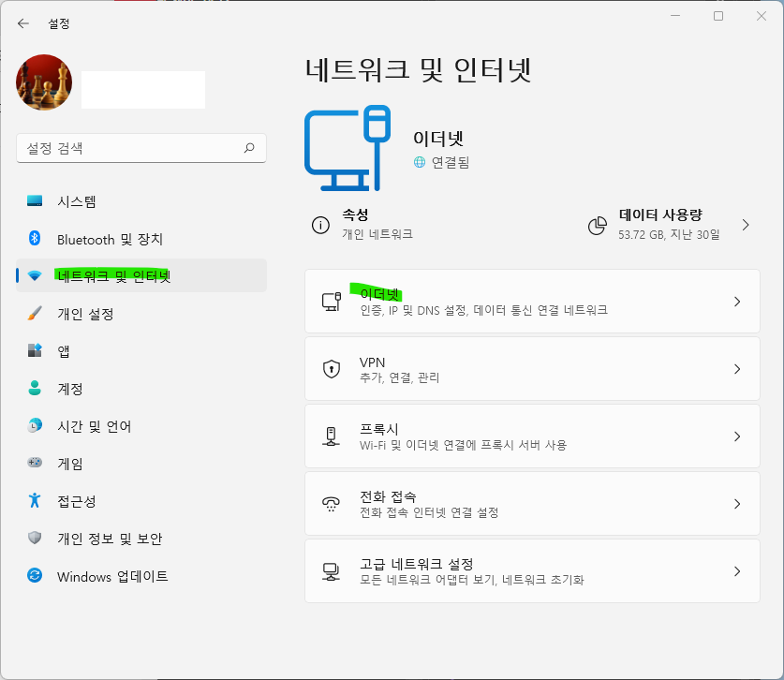The width and height of the screenshot is (784, 680).
Task: Click the 접근성 accessibility figure icon
Action: point(35,500)
